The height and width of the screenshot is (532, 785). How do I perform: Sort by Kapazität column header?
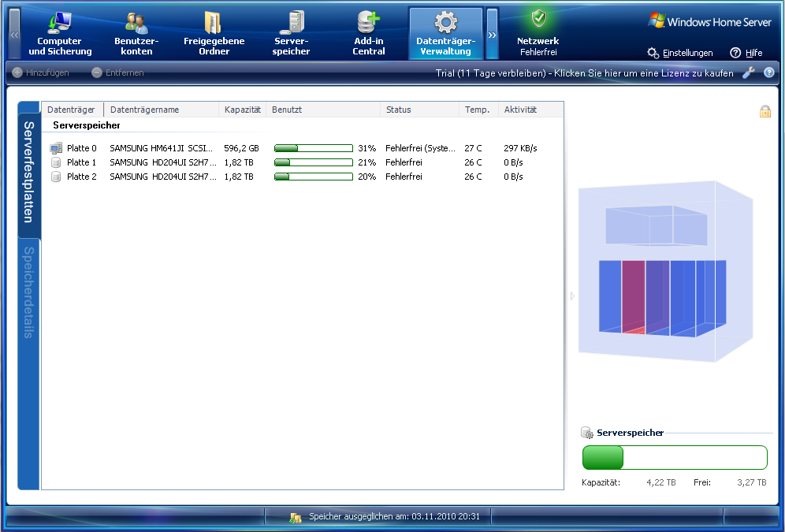click(242, 110)
